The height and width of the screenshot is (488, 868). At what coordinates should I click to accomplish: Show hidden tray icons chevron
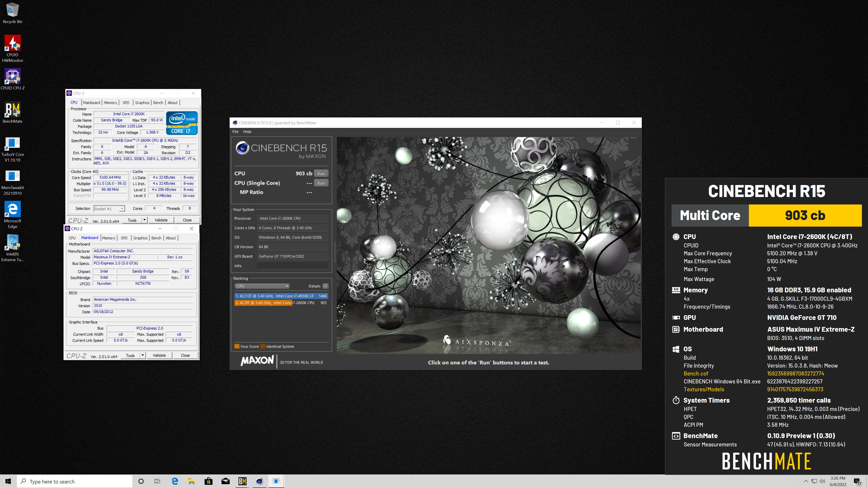806,481
